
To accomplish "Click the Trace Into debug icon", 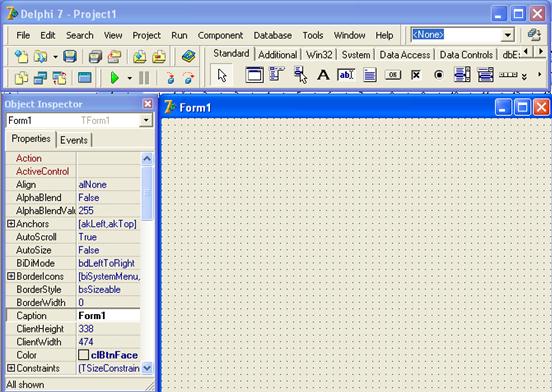I will 170,78.
